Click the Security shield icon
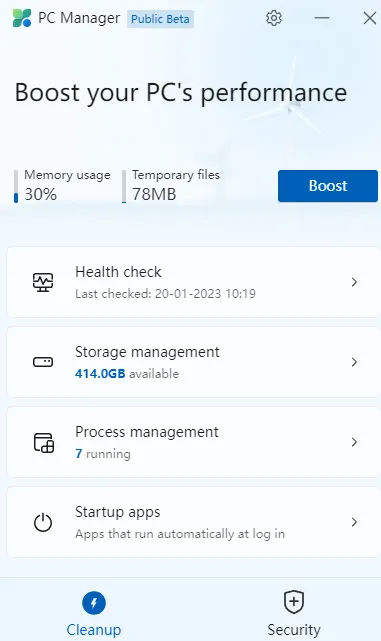Screen dimensions: 381x641 (x=294, y=602)
